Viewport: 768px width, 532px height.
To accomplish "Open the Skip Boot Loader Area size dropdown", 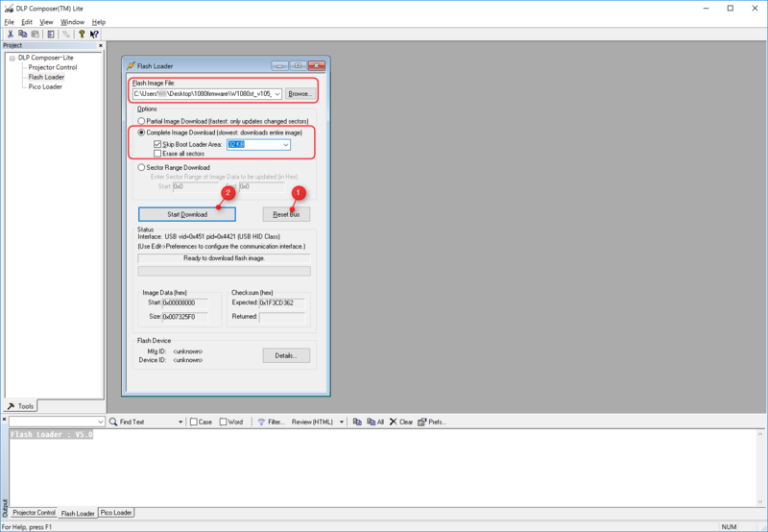I will click(285, 144).
